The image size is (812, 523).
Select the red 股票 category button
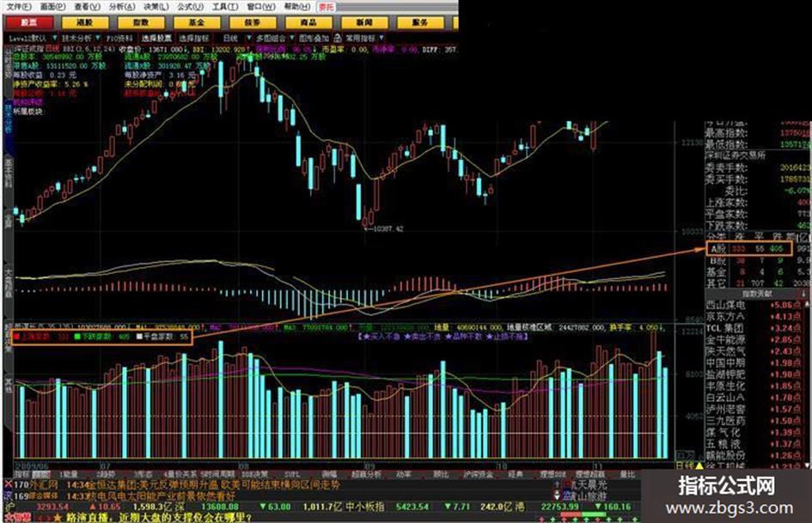(29, 23)
